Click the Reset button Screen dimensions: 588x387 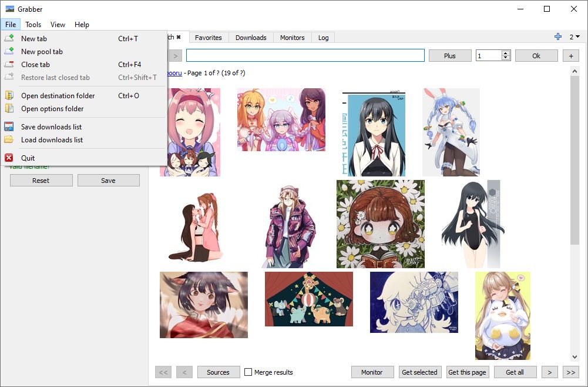coord(41,180)
